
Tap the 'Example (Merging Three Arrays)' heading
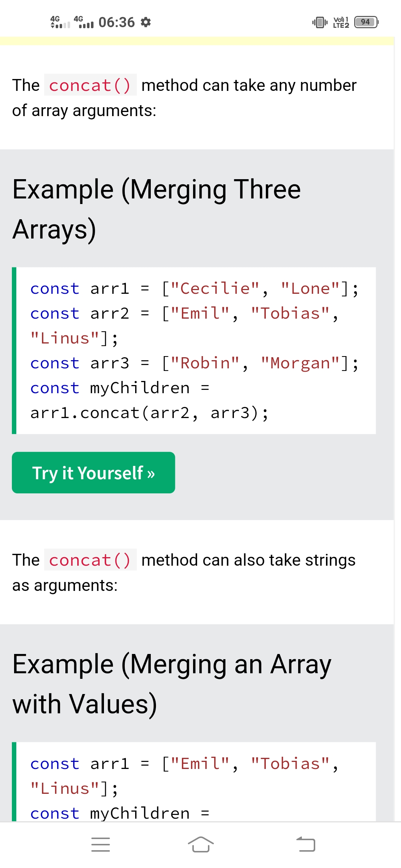point(156,209)
